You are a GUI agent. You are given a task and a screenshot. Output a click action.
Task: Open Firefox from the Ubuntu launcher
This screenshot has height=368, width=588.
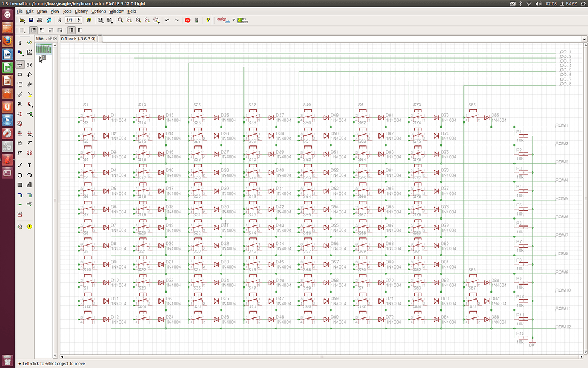point(7,41)
